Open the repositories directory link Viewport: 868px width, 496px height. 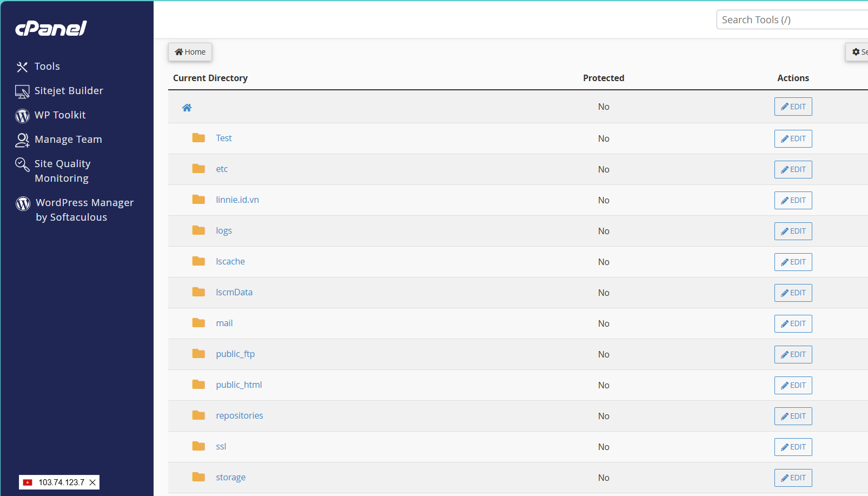[x=240, y=416]
